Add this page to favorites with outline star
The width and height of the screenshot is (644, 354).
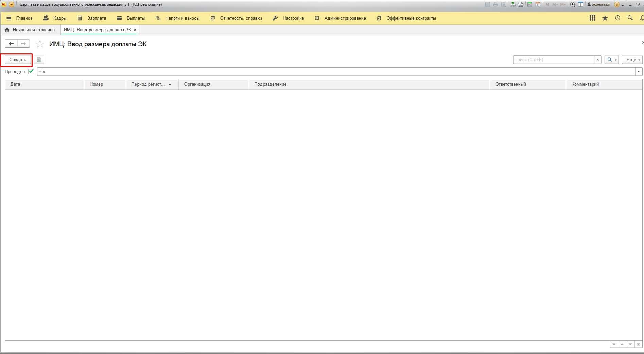click(x=40, y=44)
